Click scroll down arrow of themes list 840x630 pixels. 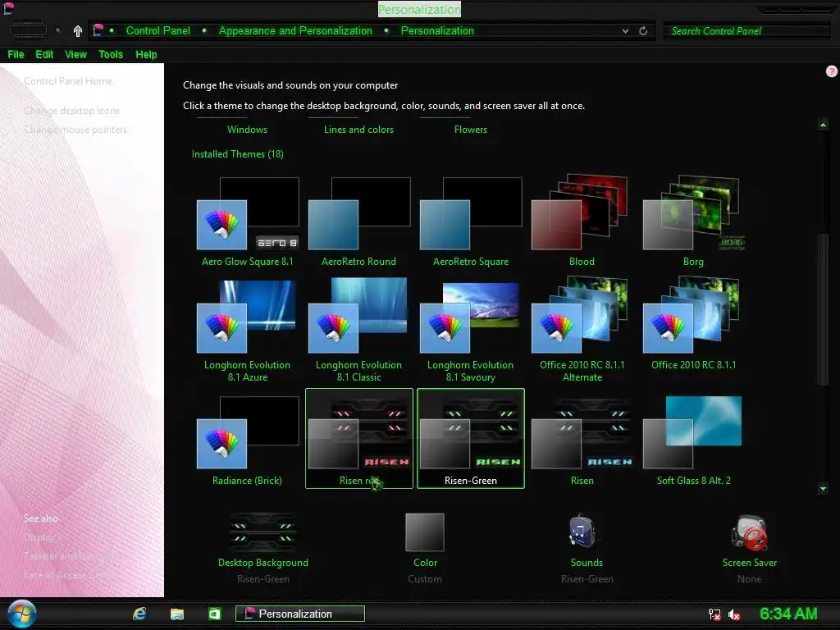[x=824, y=488]
